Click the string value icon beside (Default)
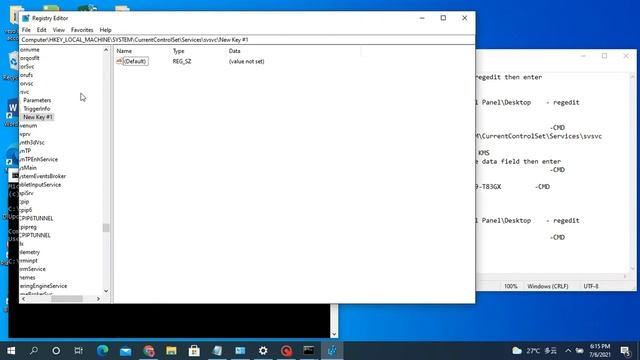 click(x=119, y=61)
